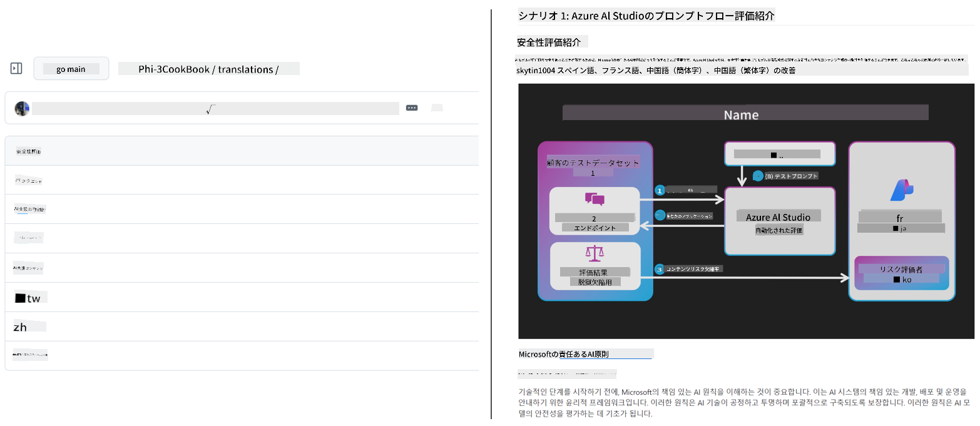This screenshot has width=980, height=426.
Task: Click the 評価フロー diagram image
Action: (746, 211)
